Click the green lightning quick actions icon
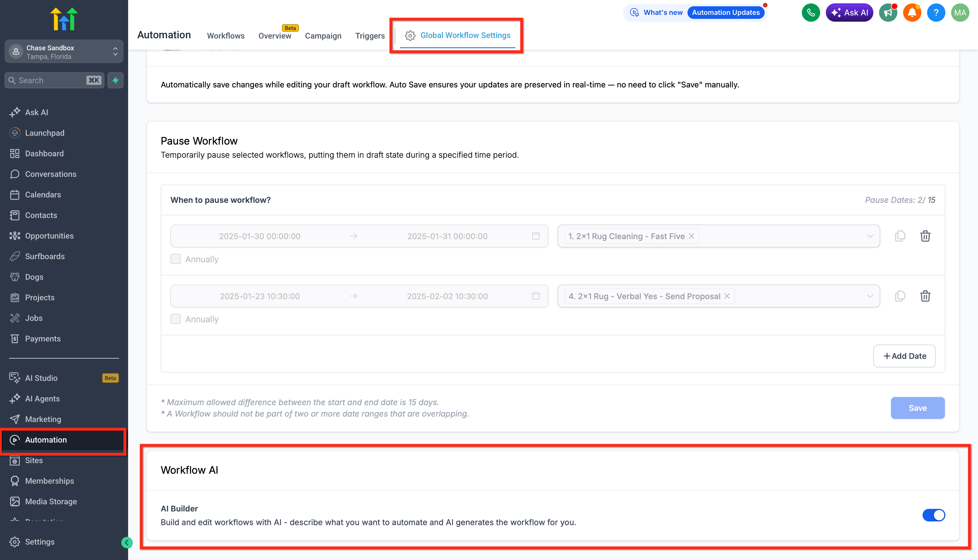This screenshot has width=978, height=560. (x=116, y=80)
